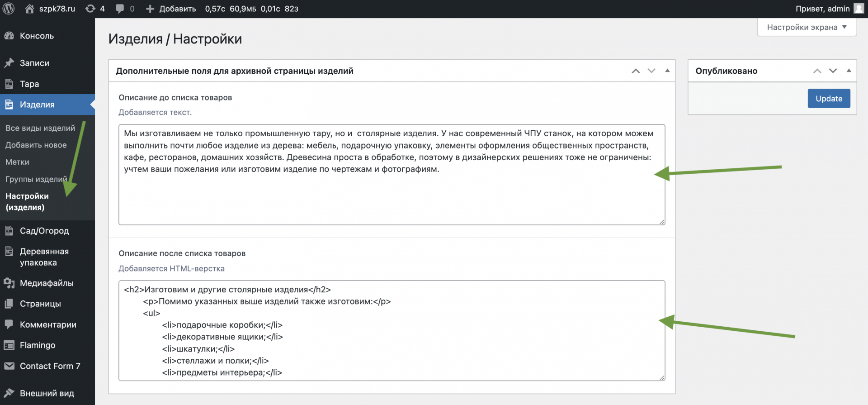Screen dimensions: 868x405
Task: Click the Медиафайлы media icon
Action: (9, 283)
